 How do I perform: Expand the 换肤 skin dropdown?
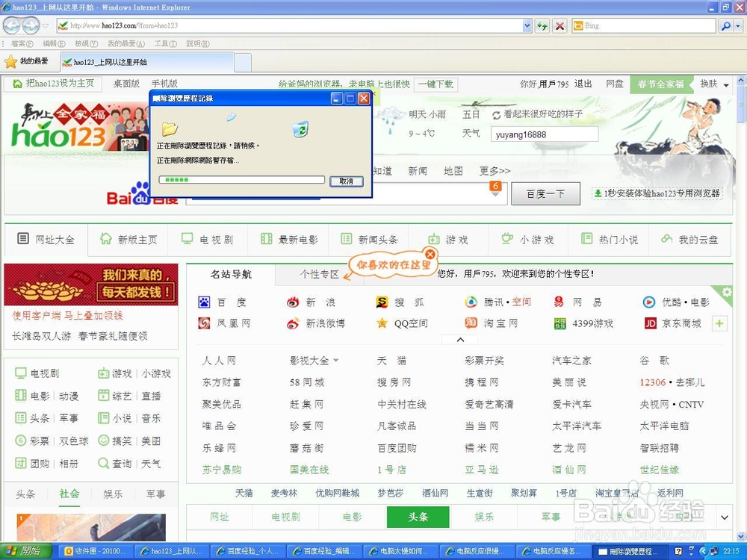(x=726, y=85)
